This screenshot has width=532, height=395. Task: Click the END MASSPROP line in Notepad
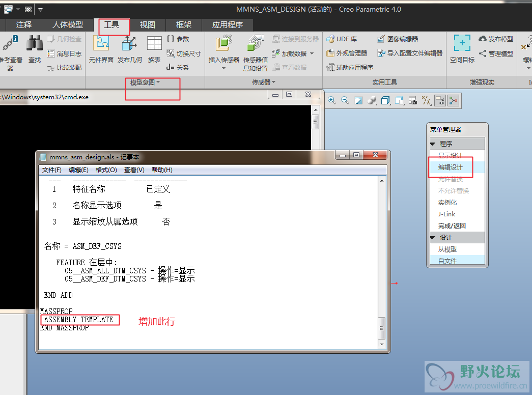point(65,328)
